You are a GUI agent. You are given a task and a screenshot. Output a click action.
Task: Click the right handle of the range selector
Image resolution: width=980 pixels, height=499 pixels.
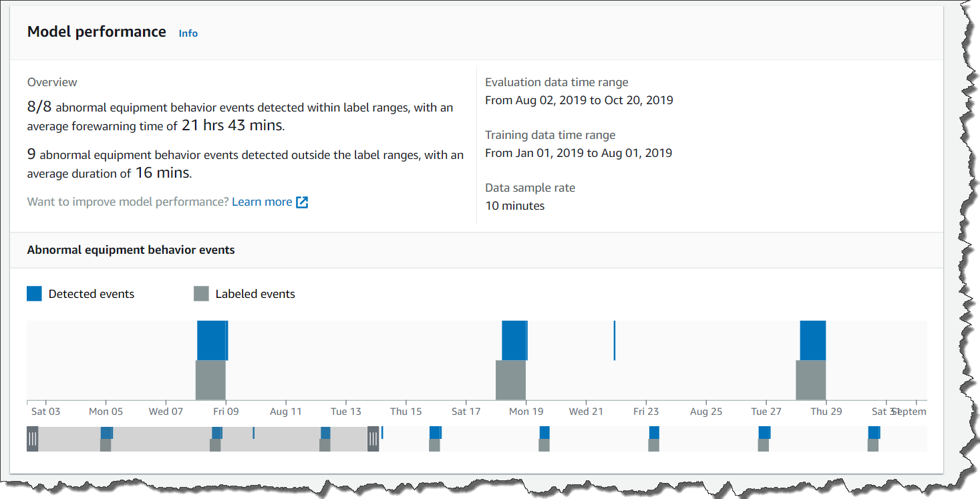[x=373, y=439]
